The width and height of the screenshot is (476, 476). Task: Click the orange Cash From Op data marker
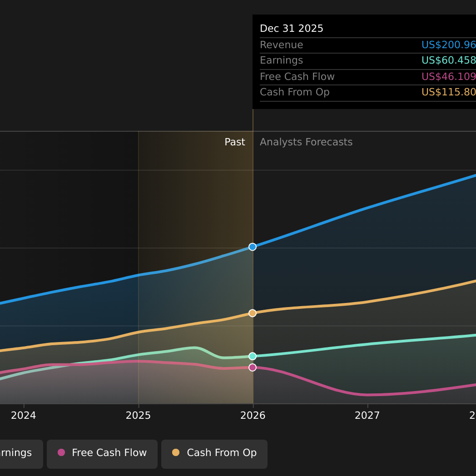[x=253, y=313]
